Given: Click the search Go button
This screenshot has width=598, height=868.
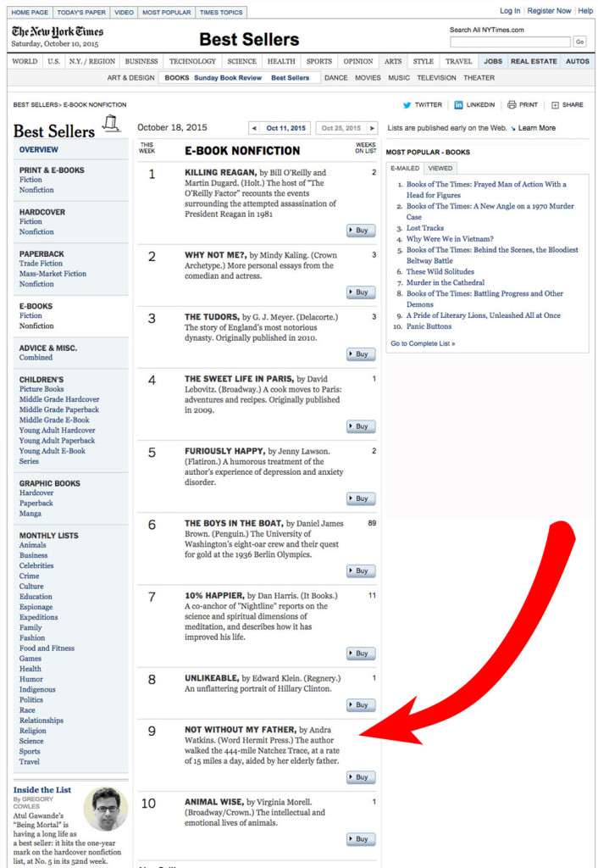Looking at the screenshot, I should click(x=579, y=42).
